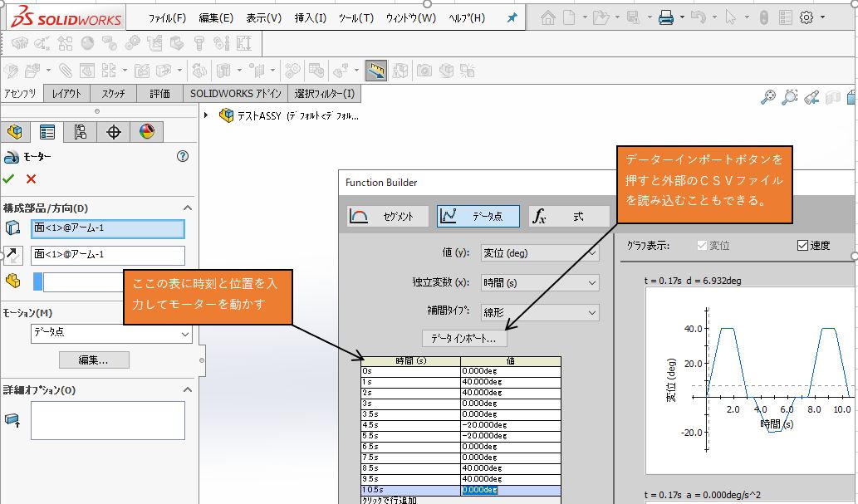The image size is (858, 504).
Task: Open the DimXpertManager crosshair tab
Action: pyautogui.click(x=114, y=132)
